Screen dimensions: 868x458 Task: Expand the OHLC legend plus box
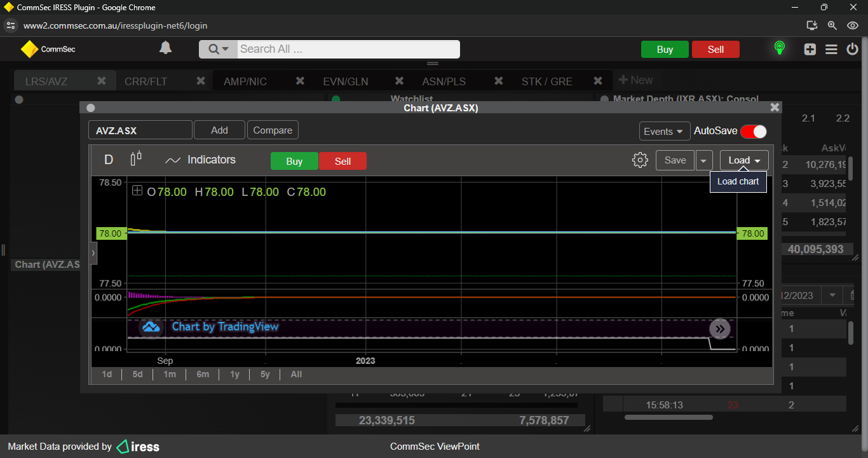tap(137, 191)
